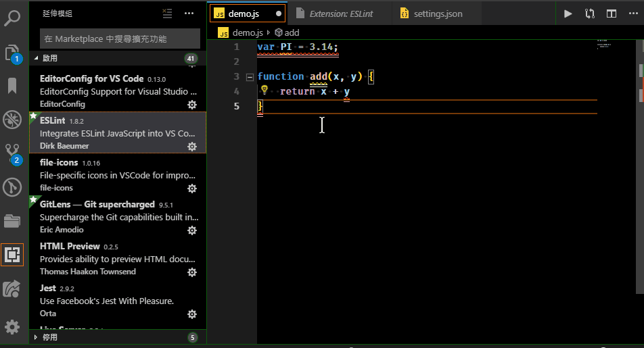Image resolution: width=644 pixels, height=348 pixels.
Task: Open changes compare icon in editor toolbar
Action: tap(590, 14)
